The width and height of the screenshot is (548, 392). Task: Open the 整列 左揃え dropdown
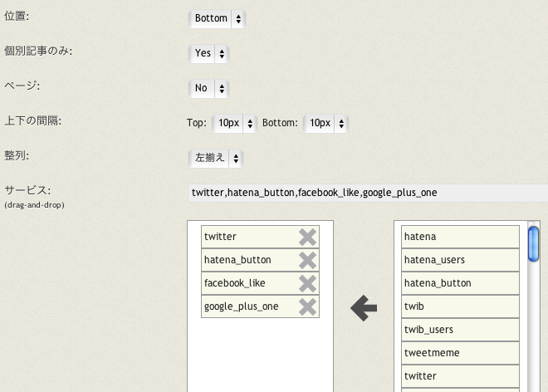[x=216, y=159]
